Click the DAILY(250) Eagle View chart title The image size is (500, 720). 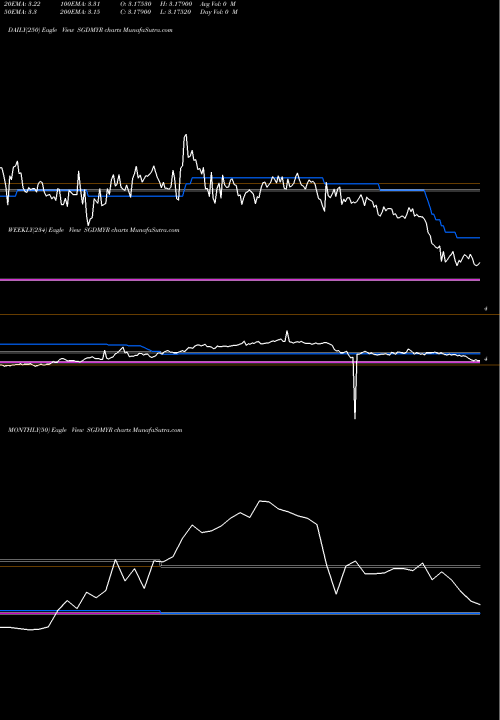90,30
